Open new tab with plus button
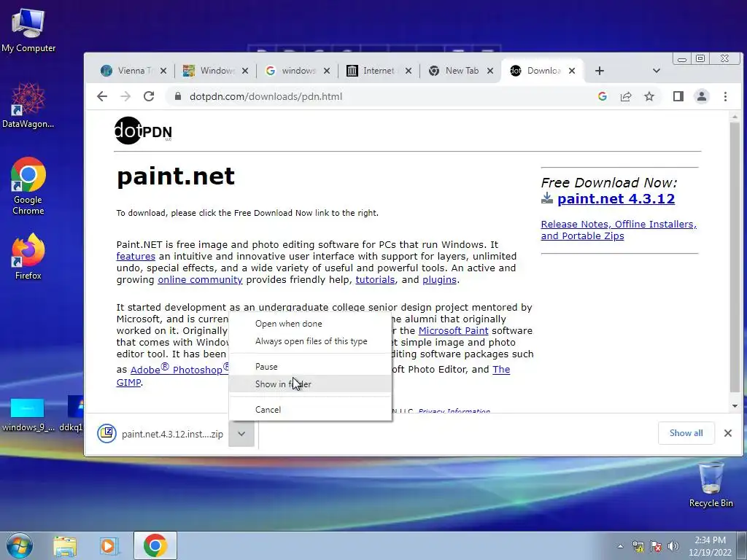The height and width of the screenshot is (560, 747). [x=600, y=71]
